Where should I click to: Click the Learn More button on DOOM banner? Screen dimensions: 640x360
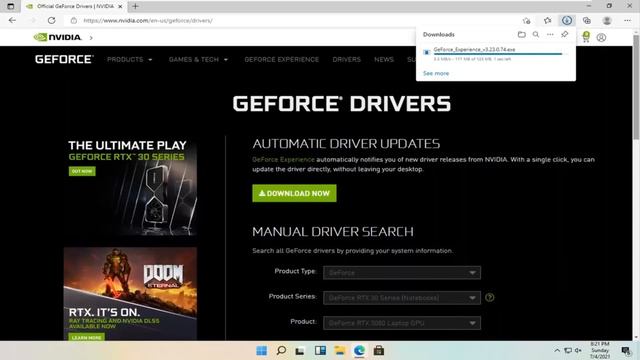pyautogui.click(x=87, y=337)
